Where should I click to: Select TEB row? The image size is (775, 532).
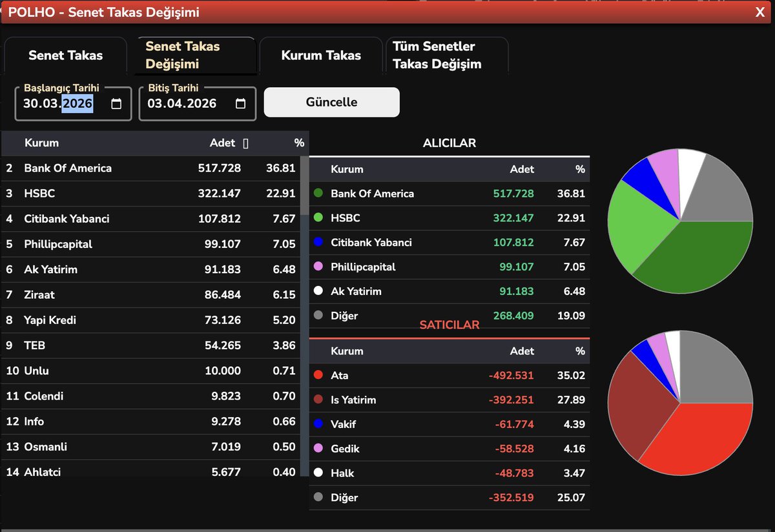150,345
